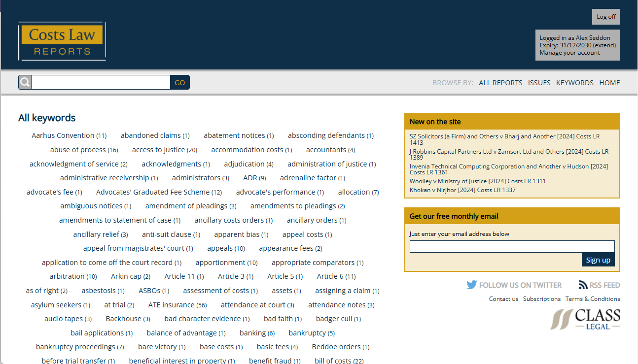Open the Twitter follow link
The width and height of the screenshot is (638, 364).
pos(514,285)
